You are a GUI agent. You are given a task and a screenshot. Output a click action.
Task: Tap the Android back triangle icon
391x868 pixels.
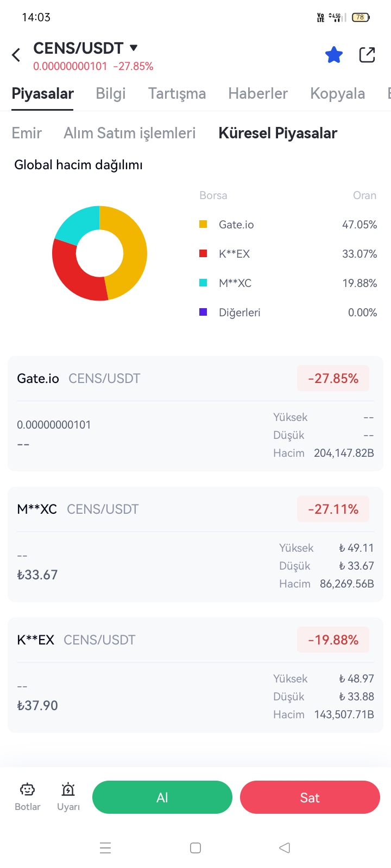[x=285, y=847]
